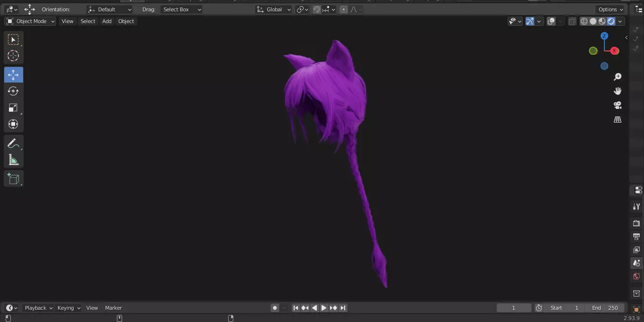Viewport: 644px width, 322px height.
Task: Open the snapping options dropdown
Action: tap(329, 9)
